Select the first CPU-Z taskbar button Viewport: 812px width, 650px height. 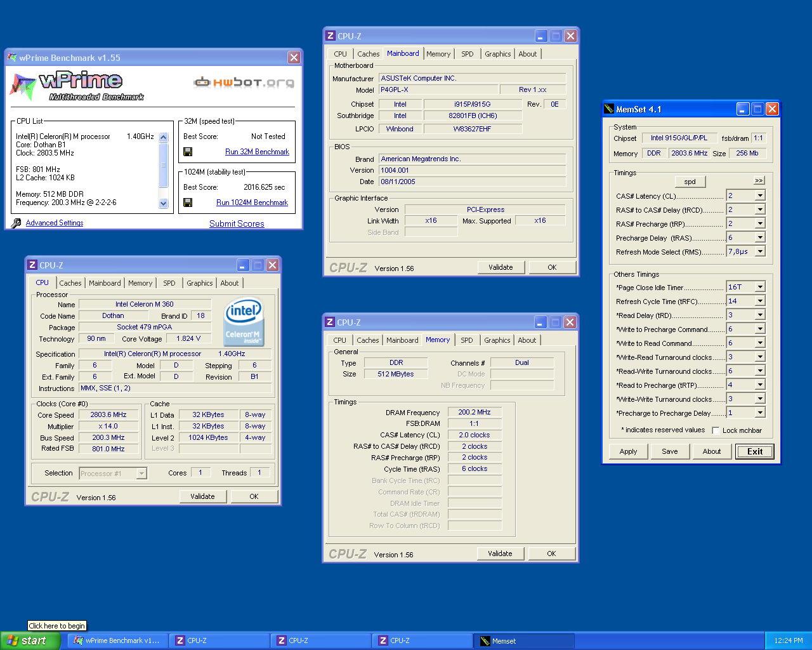(x=219, y=640)
